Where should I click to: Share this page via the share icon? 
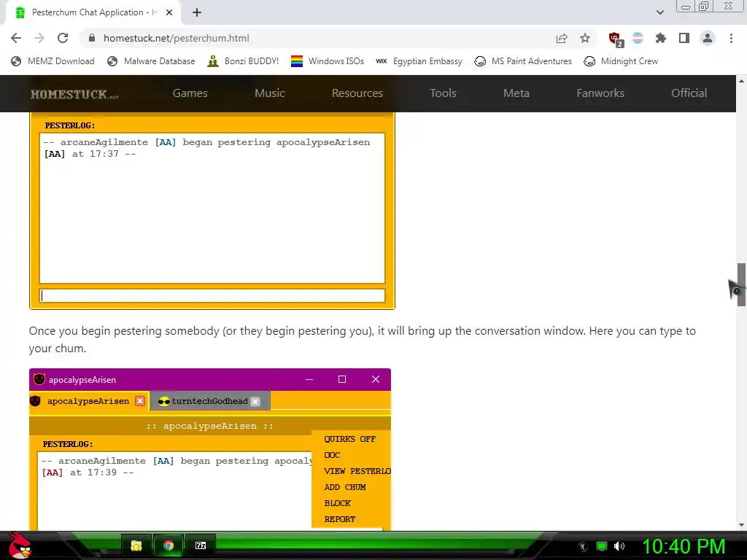point(562,38)
